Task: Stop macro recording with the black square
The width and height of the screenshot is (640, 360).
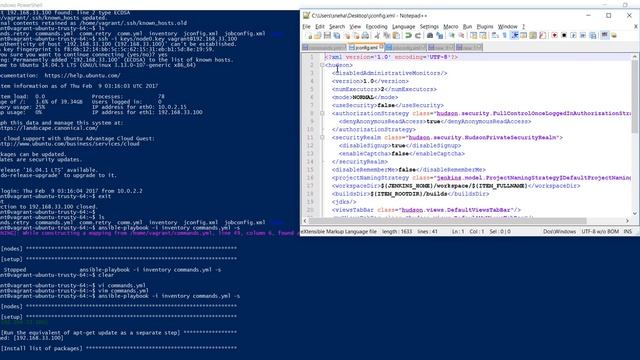Action: [x=564, y=36]
